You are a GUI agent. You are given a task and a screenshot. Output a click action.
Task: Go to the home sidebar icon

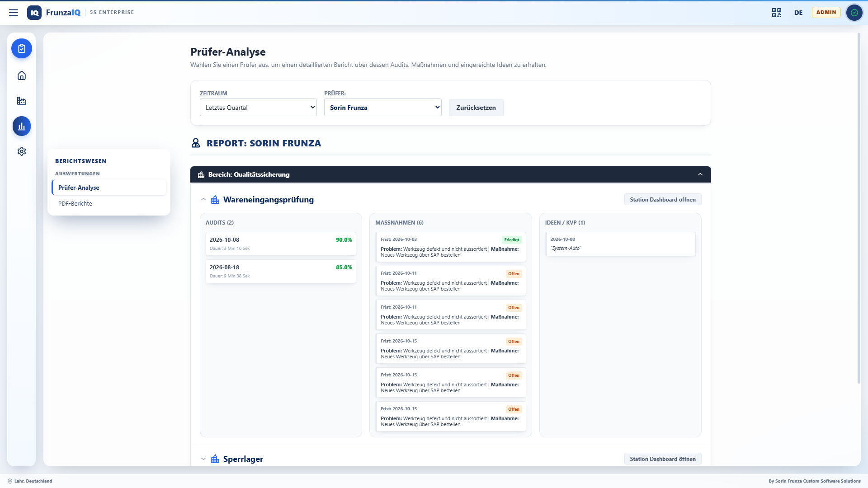22,75
